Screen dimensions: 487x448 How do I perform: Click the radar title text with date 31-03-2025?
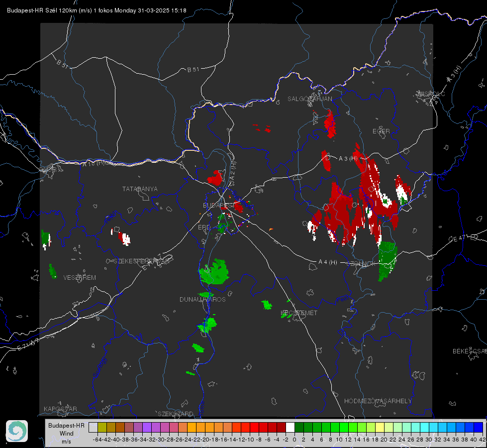pyautogui.click(x=97, y=10)
